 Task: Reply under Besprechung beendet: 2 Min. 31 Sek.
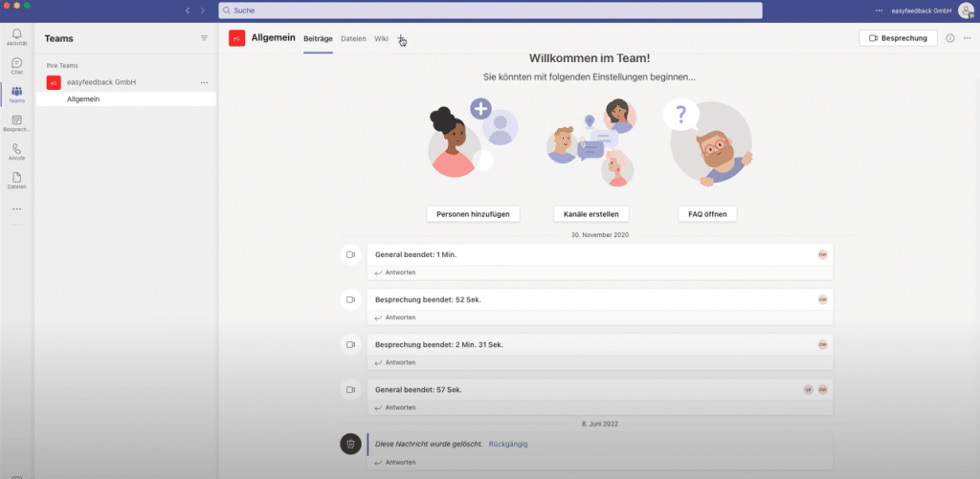(395, 363)
